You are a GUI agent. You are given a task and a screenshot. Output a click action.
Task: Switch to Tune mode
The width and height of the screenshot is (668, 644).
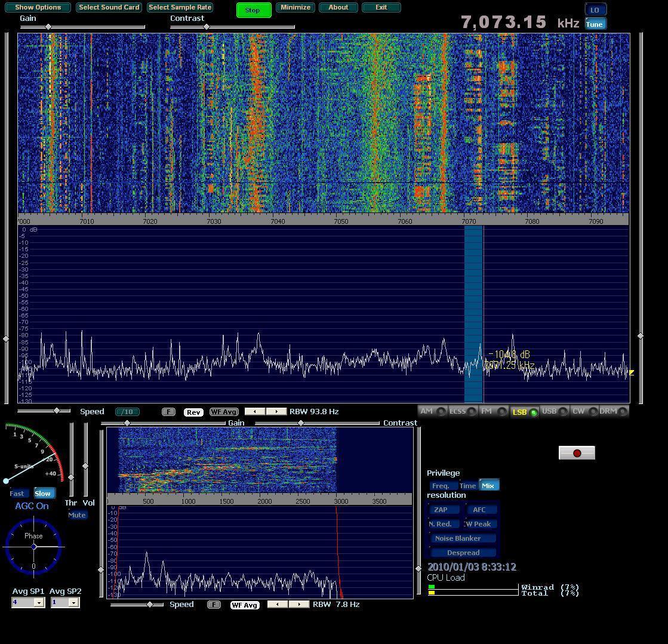[595, 24]
